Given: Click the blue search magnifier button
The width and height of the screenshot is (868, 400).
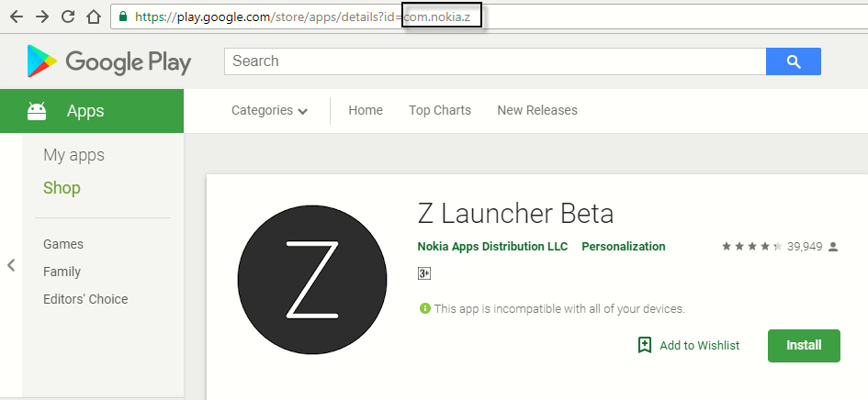Looking at the screenshot, I should 794,61.
